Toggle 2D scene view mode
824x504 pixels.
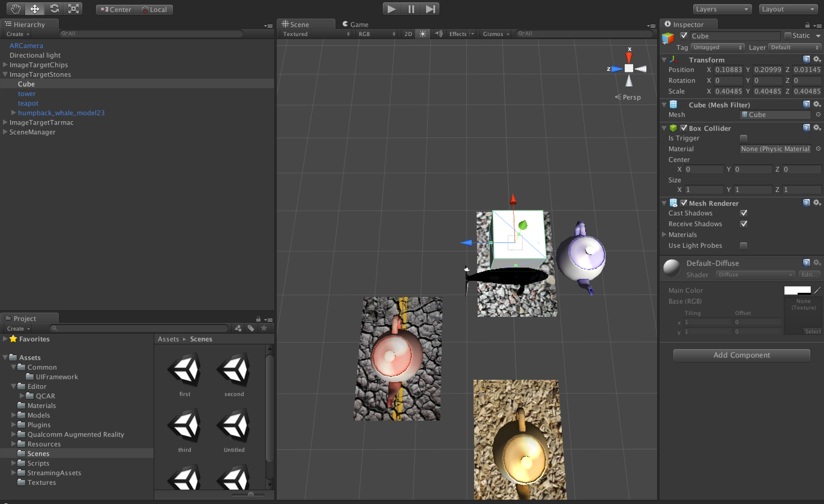pyautogui.click(x=408, y=34)
